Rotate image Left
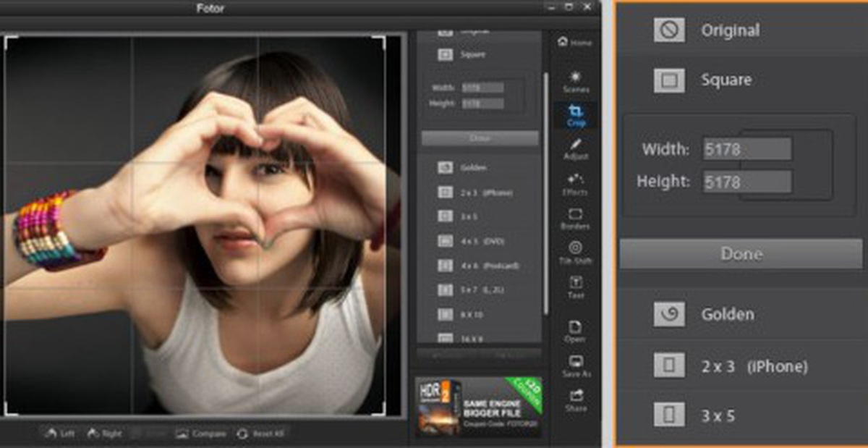Screen dimensions: 868x448 59,434
